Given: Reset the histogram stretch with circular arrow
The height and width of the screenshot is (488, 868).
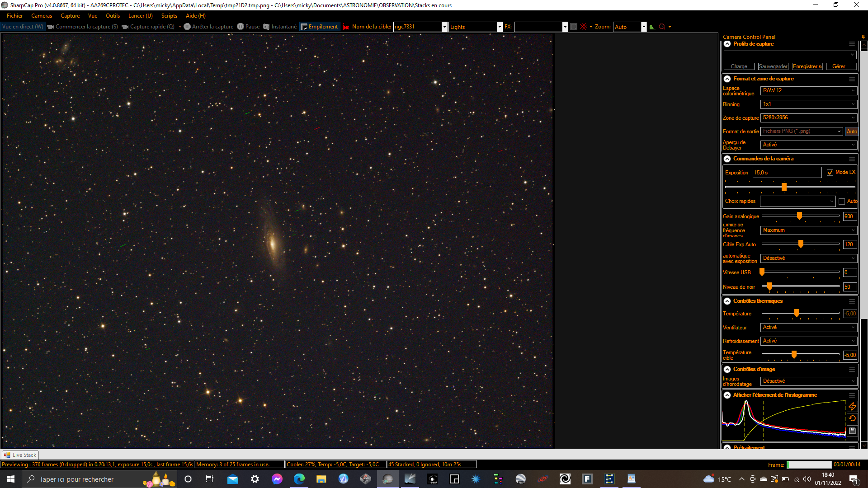Looking at the screenshot, I should [x=852, y=418].
